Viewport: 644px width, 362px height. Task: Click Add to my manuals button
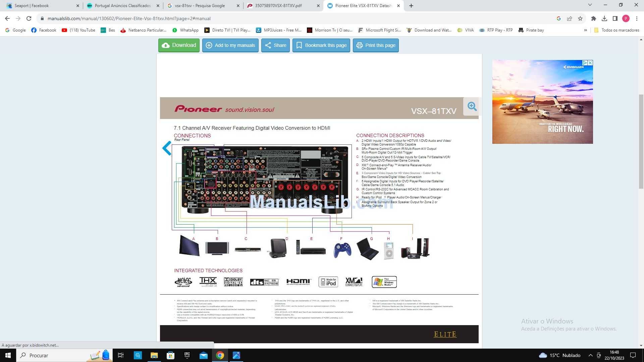click(x=230, y=45)
